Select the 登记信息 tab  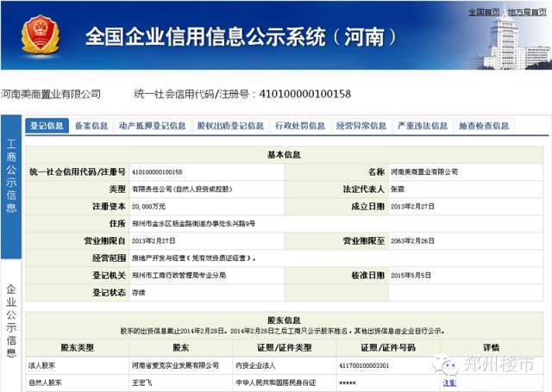[x=47, y=126]
